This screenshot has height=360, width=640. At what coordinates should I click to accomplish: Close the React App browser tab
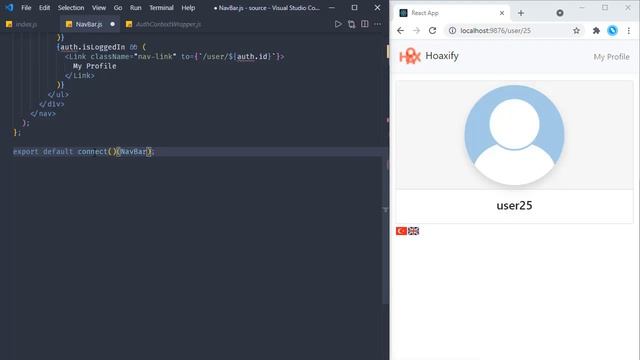tap(502, 13)
